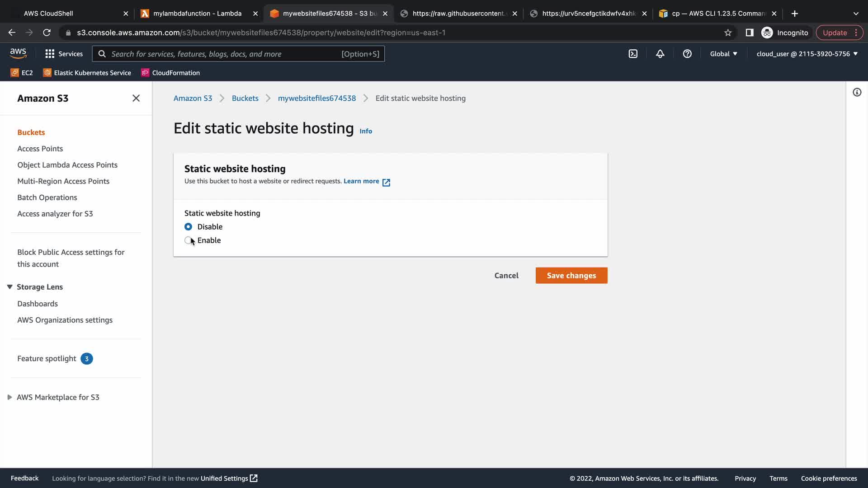Open the AWS support help icon
868x488 pixels.
[x=687, y=54]
